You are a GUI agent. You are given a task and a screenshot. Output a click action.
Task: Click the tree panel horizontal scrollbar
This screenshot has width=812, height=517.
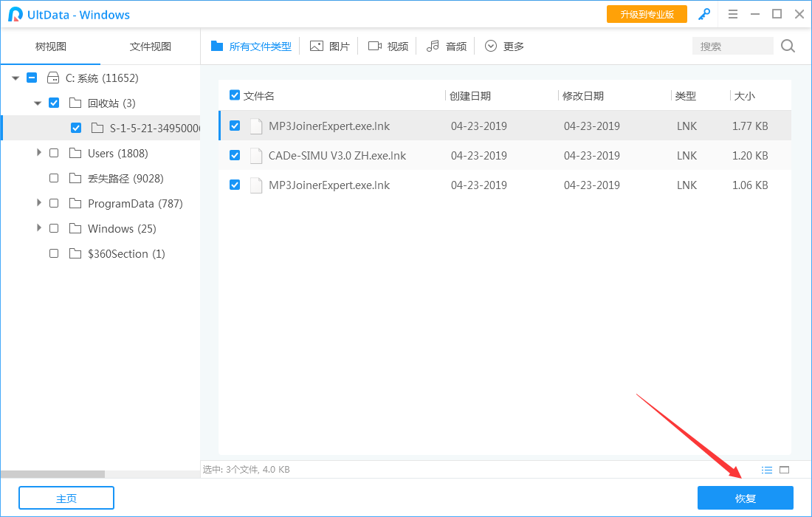coord(53,474)
